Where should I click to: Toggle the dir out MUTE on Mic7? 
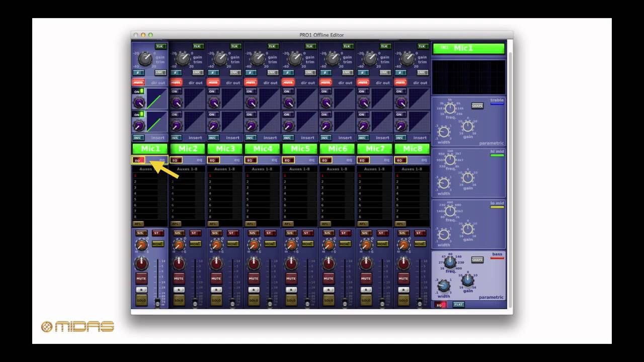(363, 82)
